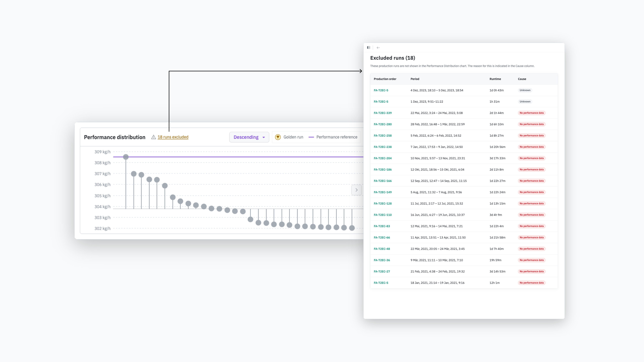644x362 pixels.
Task: Click No performance data badge for FA-72EC-339
Action: (531, 113)
